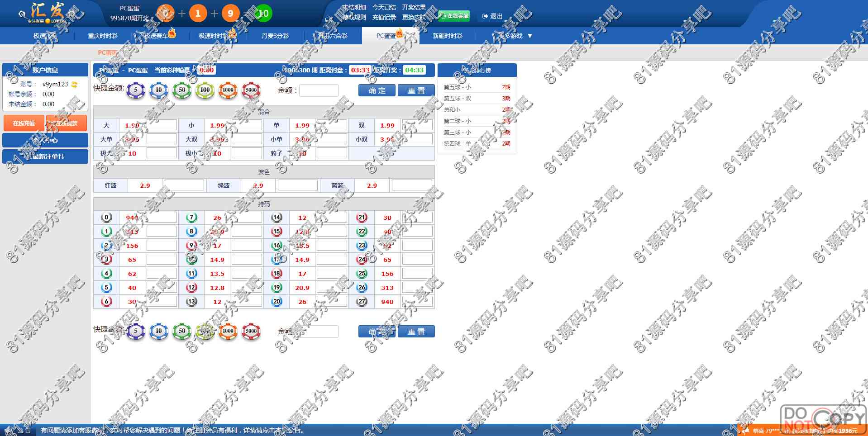Open the 香港六合彩 game tab
The width and height of the screenshot is (868, 436).
click(333, 36)
